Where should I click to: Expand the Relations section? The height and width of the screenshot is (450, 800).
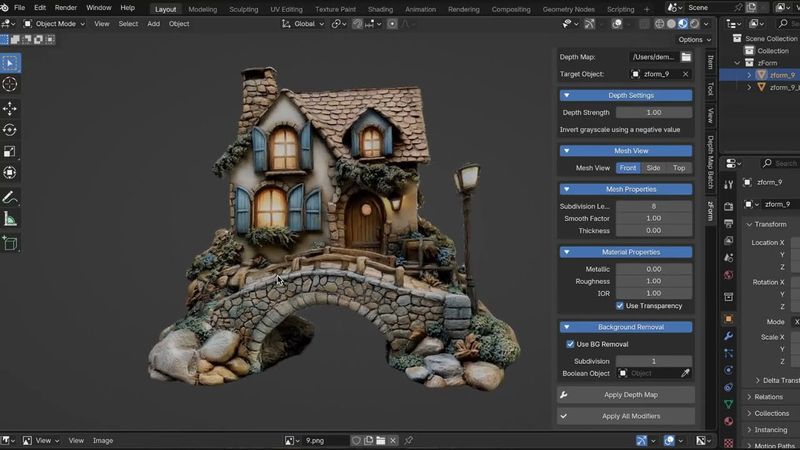[x=768, y=396]
